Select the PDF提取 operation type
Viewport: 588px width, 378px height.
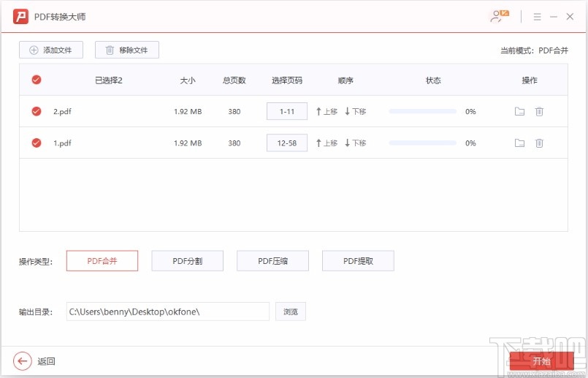point(358,261)
